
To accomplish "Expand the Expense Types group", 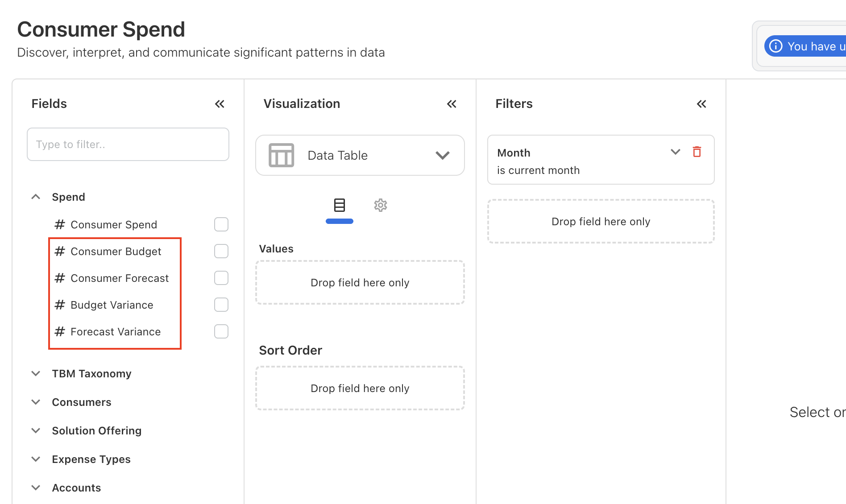I will coord(36,459).
